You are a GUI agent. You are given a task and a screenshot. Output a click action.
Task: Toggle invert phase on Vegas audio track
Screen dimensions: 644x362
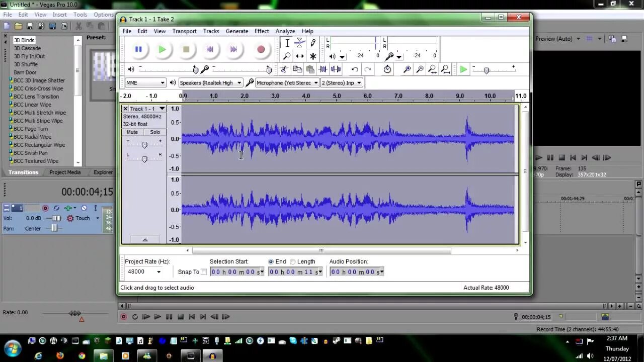coord(56,208)
